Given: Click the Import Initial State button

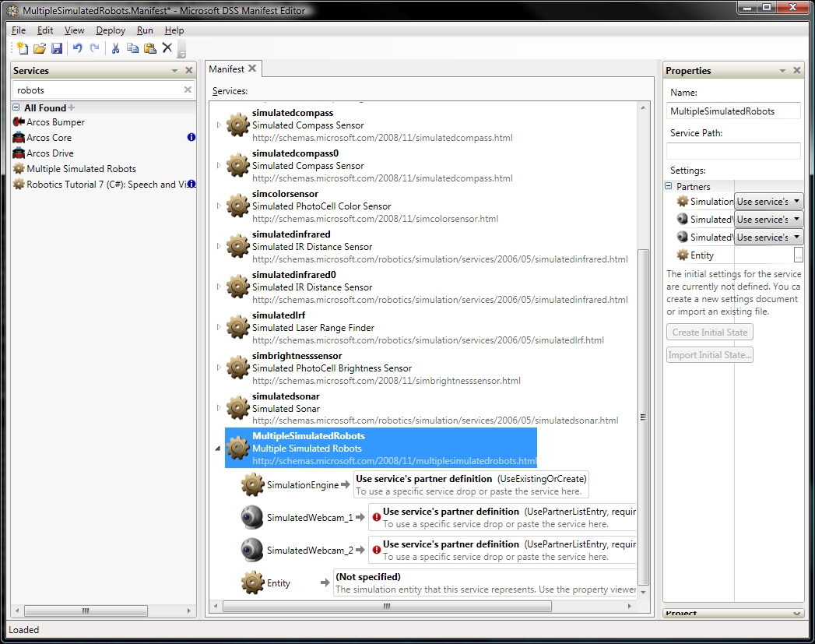Looking at the screenshot, I should click(709, 355).
